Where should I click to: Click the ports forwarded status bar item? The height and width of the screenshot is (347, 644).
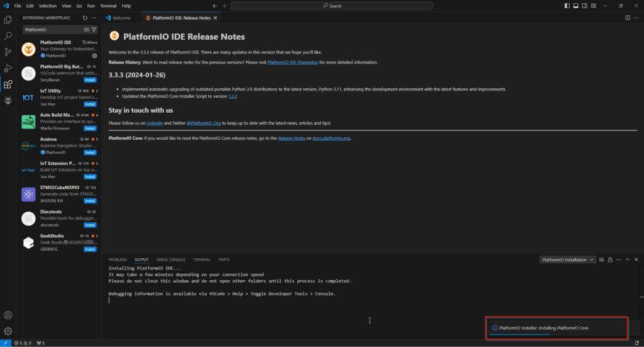click(x=41, y=343)
